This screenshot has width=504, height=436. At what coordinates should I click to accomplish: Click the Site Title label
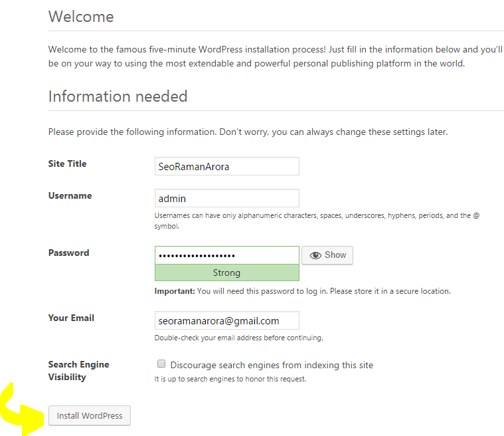click(67, 163)
